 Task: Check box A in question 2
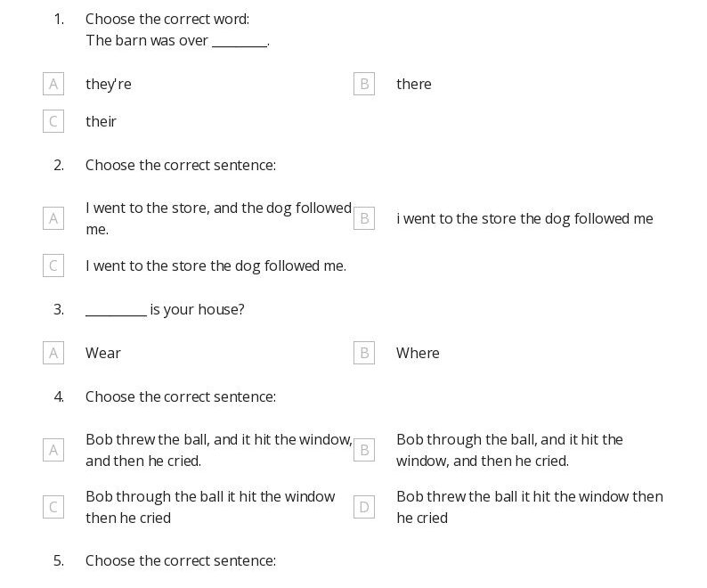pos(53,218)
